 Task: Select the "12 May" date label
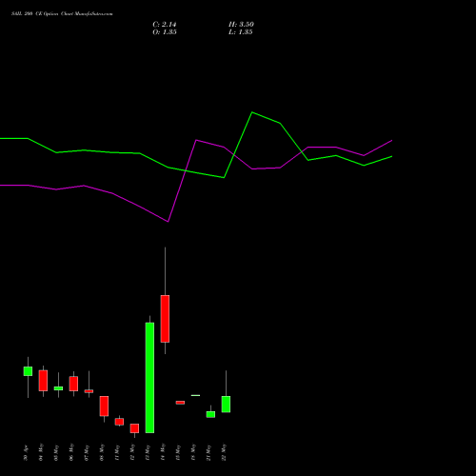point(132,452)
